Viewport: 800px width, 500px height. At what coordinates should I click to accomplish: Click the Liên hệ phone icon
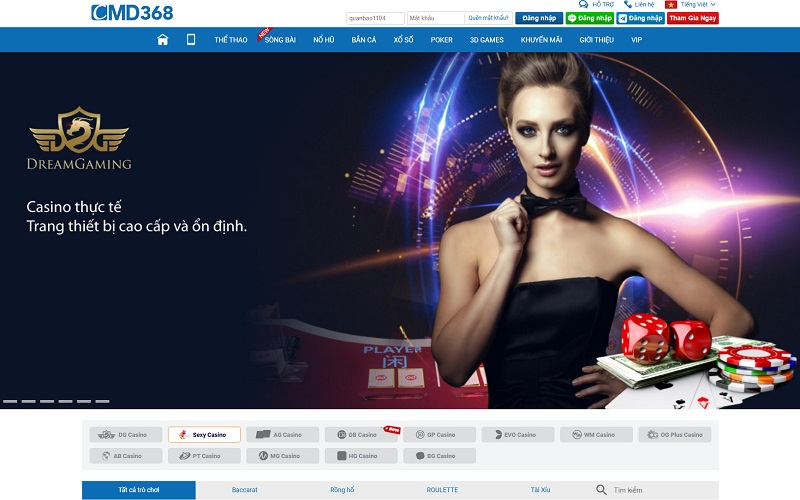(628, 4)
